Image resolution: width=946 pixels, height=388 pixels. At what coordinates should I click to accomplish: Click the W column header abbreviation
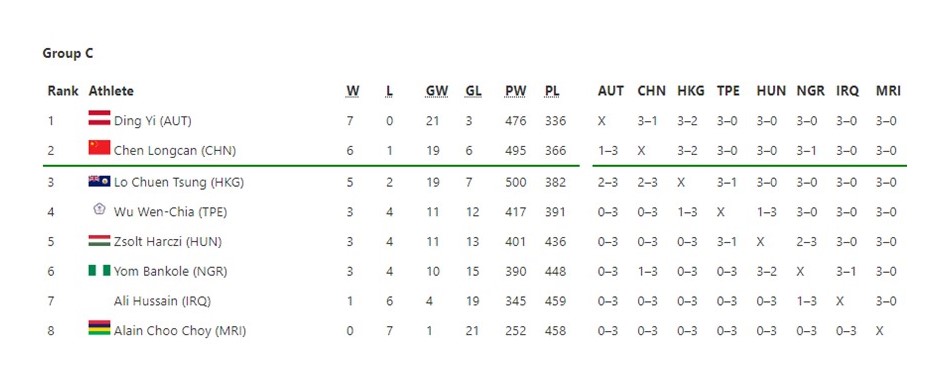353,91
